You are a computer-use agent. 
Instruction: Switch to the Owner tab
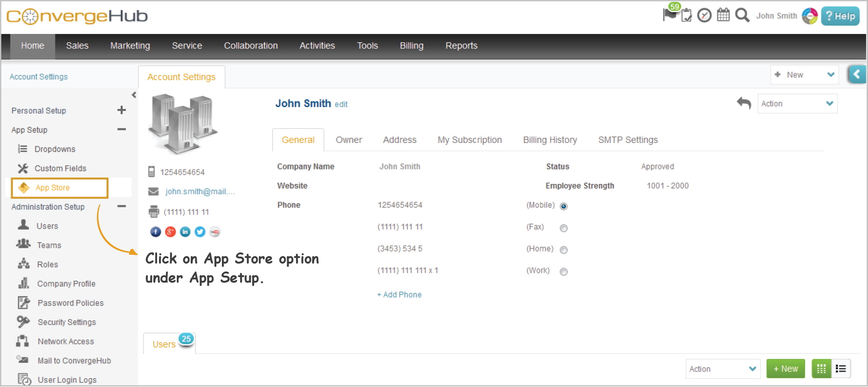pos(349,140)
